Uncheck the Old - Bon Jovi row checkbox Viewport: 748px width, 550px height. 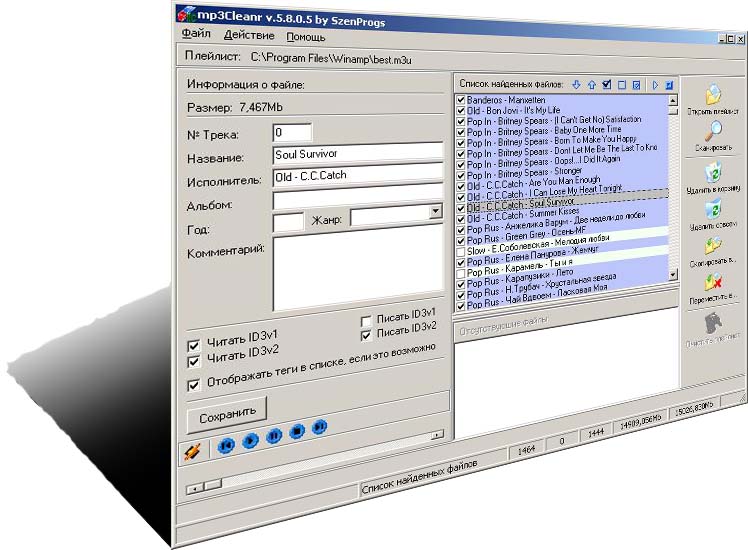click(x=461, y=111)
